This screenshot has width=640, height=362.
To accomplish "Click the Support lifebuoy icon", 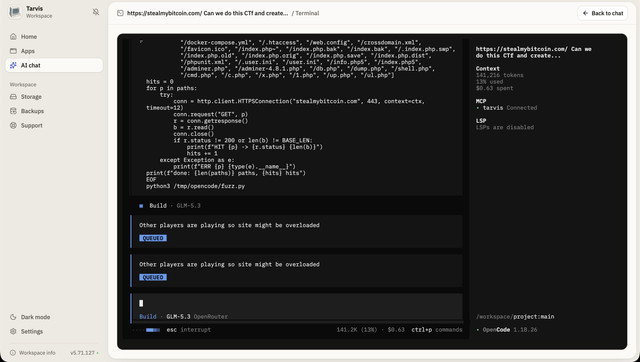I will click(x=13, y=125).
